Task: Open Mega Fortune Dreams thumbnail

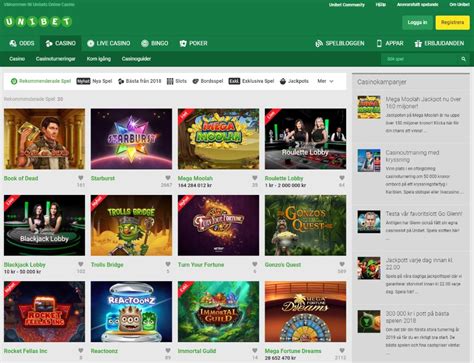Action: tap(305, 311)
